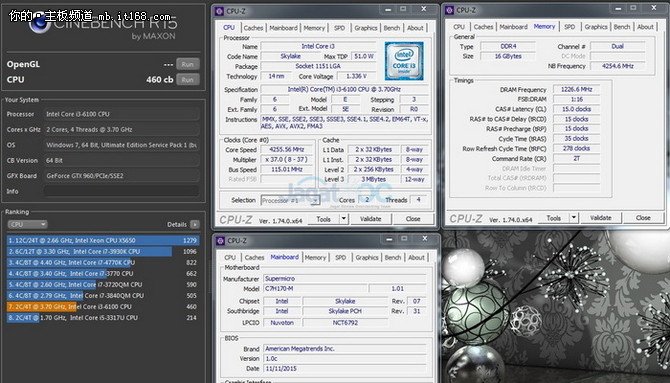Switch to Graphics tab in CPU window
The width and height of the screenshot is (670, 383).
coord(366,28)
